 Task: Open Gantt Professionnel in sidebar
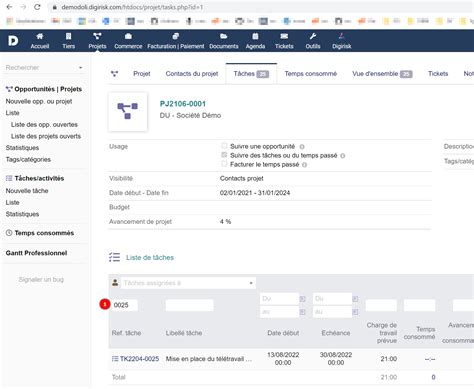(x=36, y=253)
